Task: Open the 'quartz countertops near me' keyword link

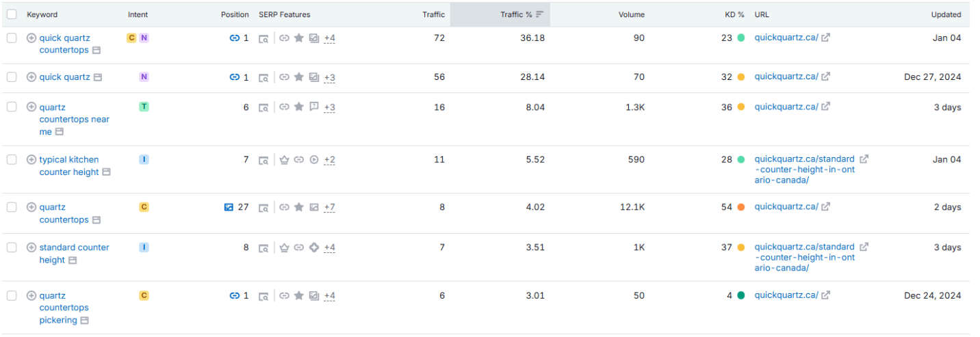Action: (74, 120)
